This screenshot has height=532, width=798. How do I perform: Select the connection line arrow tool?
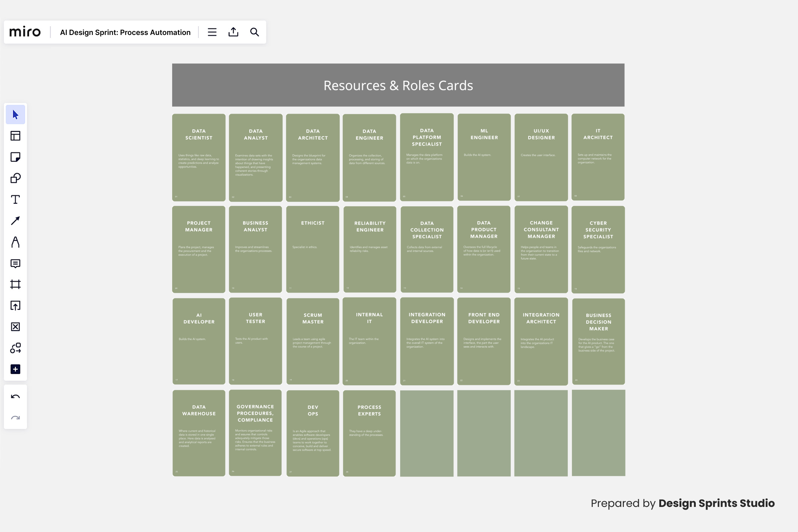(15, 221)
